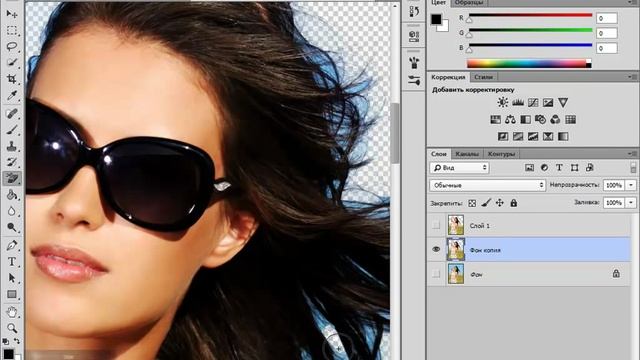Select the Dodge tool

11,227
